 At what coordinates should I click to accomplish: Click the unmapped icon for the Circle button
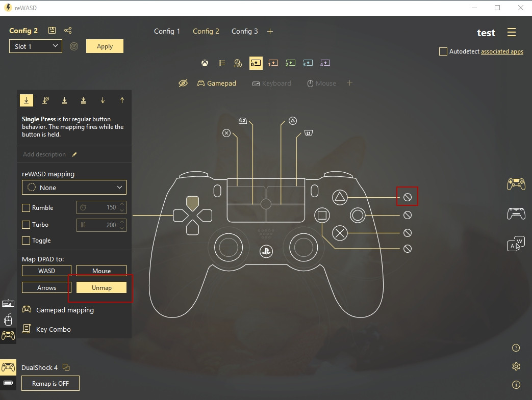pyautogui.click(x=408, y=215)
